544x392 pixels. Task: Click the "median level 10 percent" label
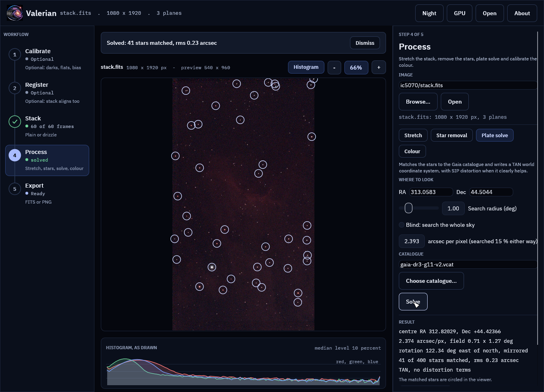[348, 348]
